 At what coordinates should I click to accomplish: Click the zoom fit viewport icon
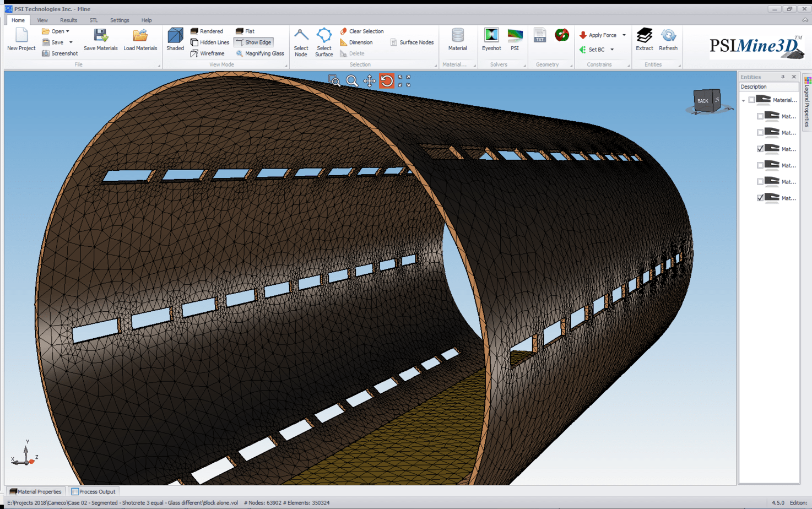pyautogui.click(x=404, y=81)
